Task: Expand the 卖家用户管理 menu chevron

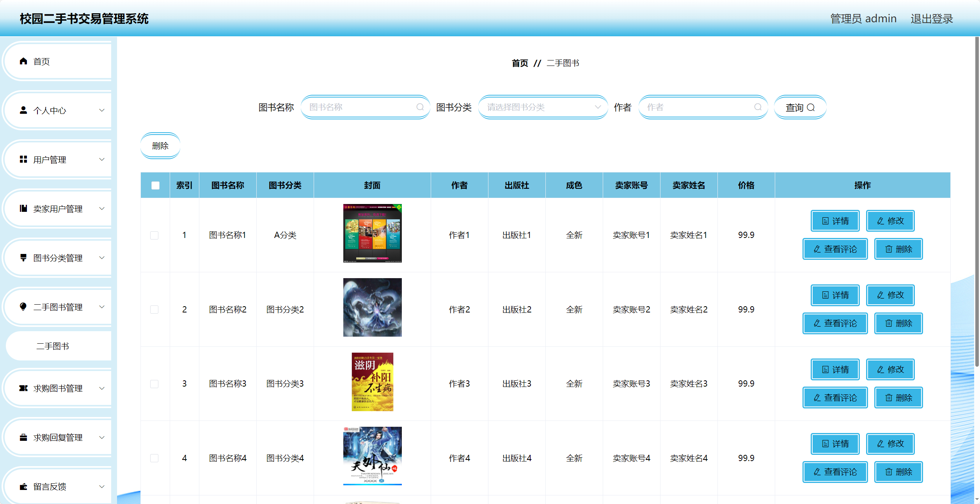Action: (102, 209)
